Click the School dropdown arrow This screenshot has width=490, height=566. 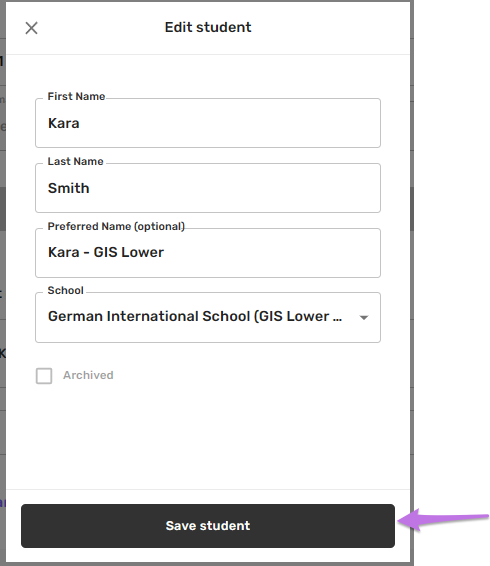point(364,318)
